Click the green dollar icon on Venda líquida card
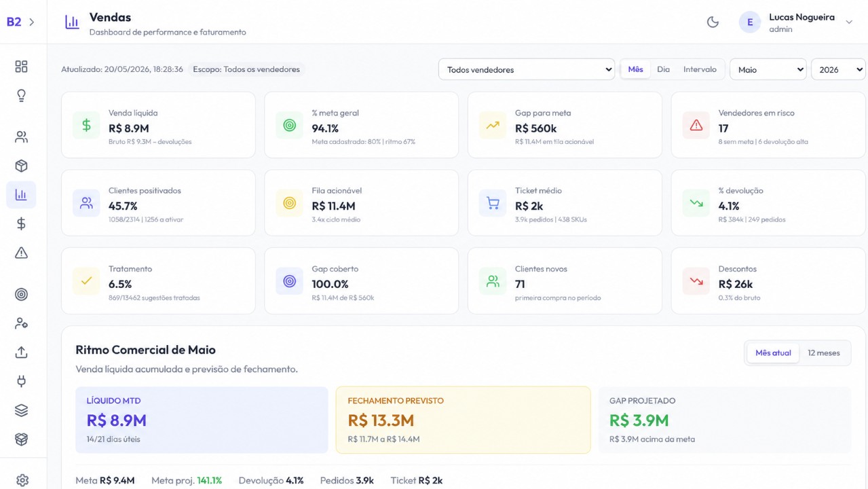 [86, 125]
